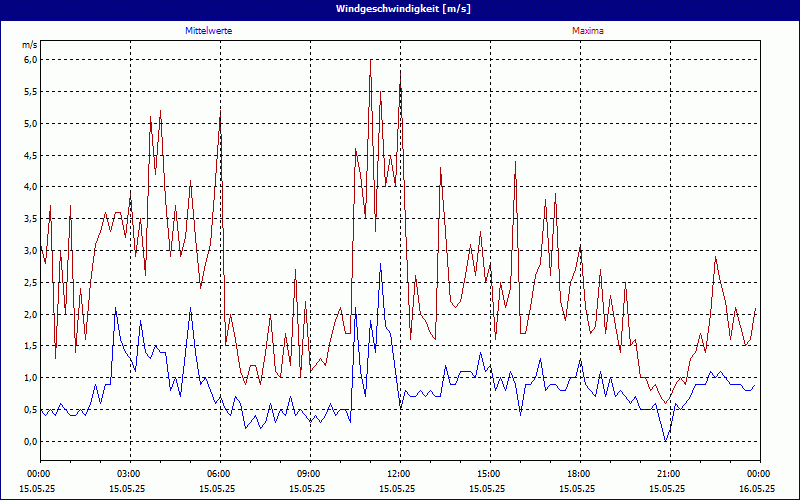This screenshot has width=800, height=500.
Task: Select the 12:00 time axis label
Action: click(399, 474)
